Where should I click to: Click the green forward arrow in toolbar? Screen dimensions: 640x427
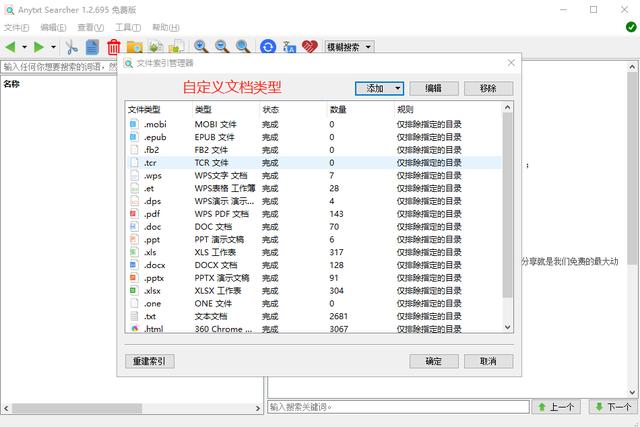point(39,47)
